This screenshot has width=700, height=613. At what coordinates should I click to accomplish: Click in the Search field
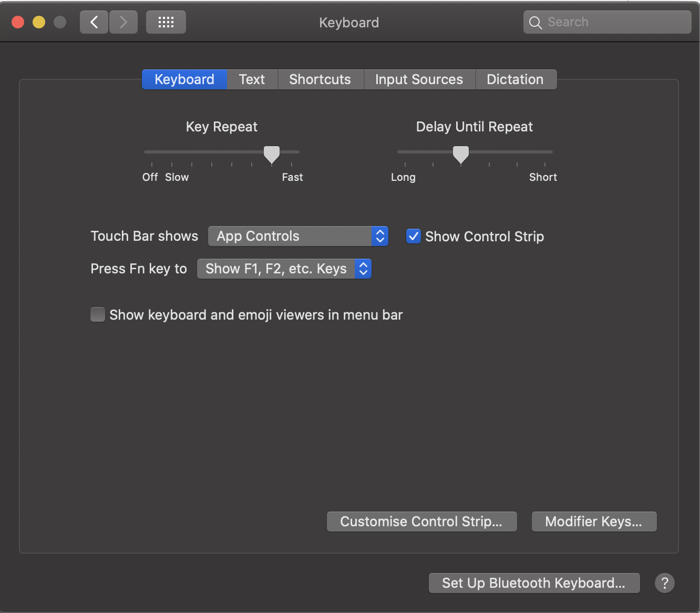tap(615, 22)
